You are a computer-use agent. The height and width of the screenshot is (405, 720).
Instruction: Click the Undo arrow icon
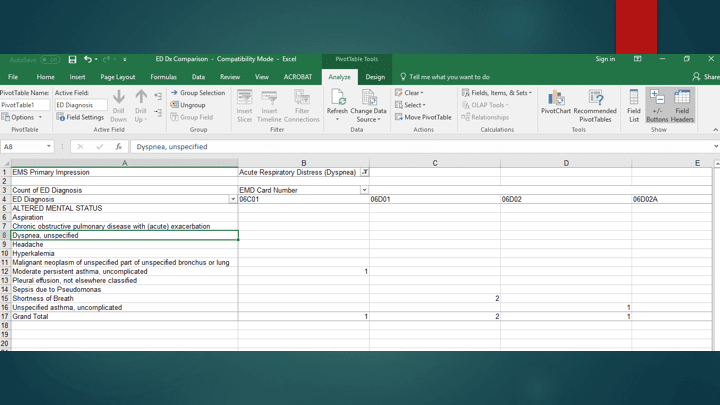(88, 60)
